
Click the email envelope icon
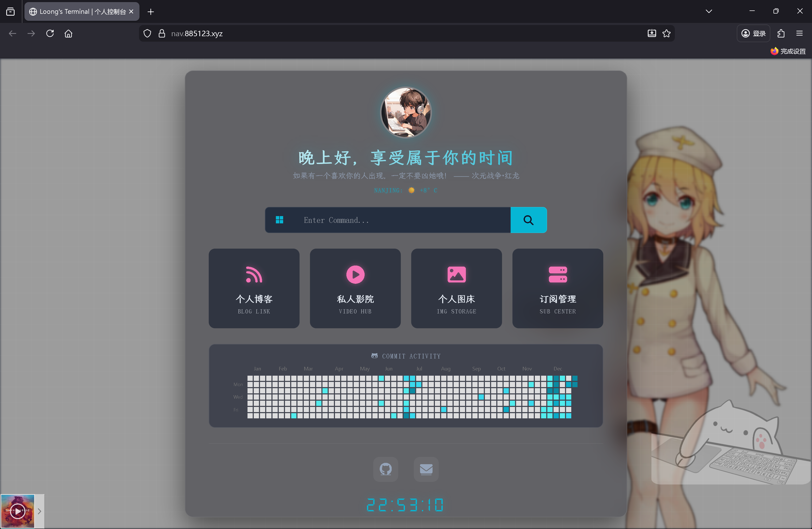tap(426, 469)
